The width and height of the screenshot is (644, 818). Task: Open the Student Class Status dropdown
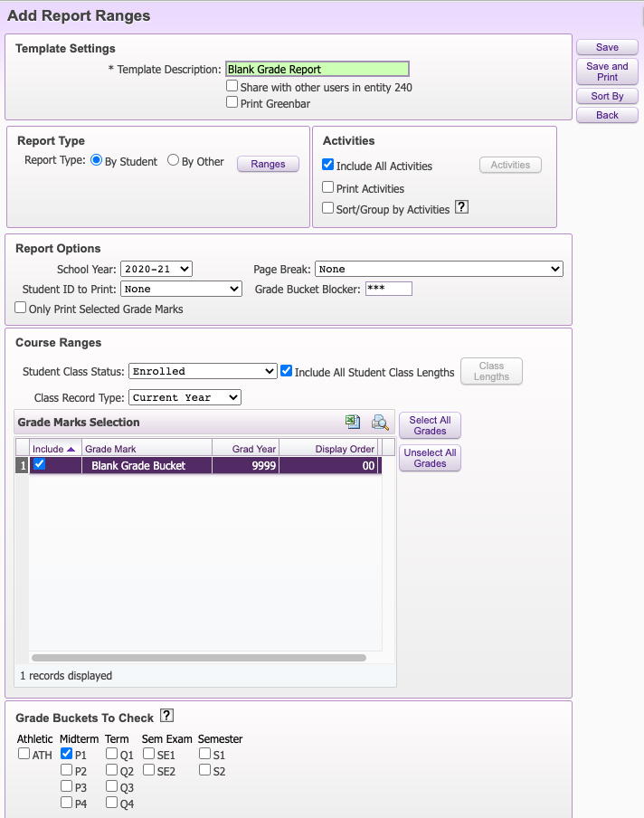click(203, 371)
